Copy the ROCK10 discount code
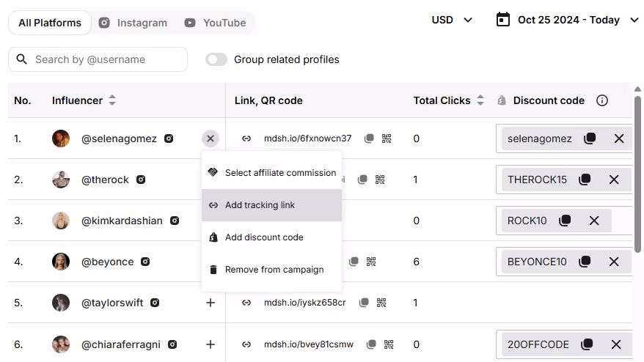Image resolution: width=644 pixels, height=362 pixels. tap(565, 221)
